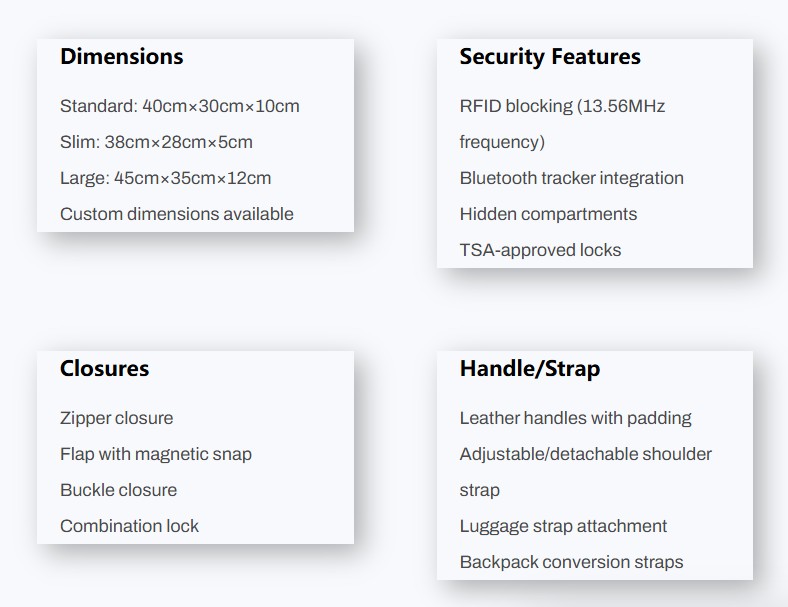Click Bluetooth tracker integration item

pos(571,178)
